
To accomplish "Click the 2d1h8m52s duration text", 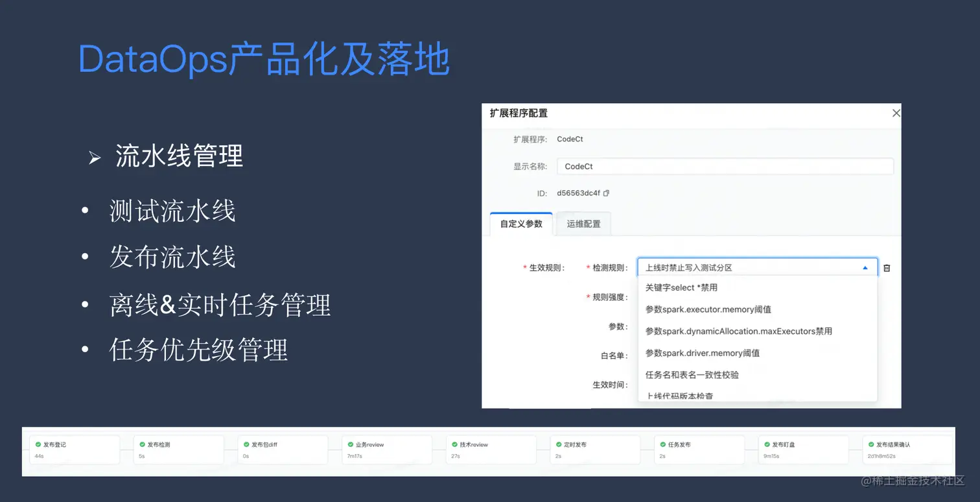I will click(881, 456).
